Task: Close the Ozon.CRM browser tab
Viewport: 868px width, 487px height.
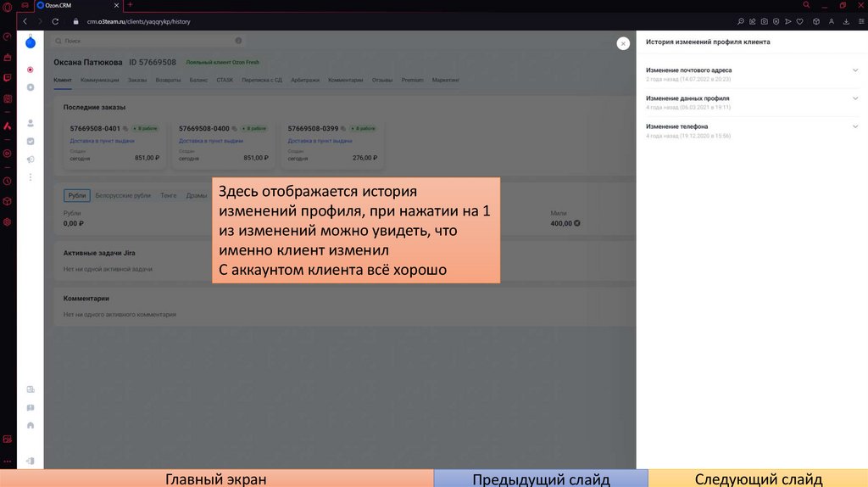Action: click(x=116, y=5)
